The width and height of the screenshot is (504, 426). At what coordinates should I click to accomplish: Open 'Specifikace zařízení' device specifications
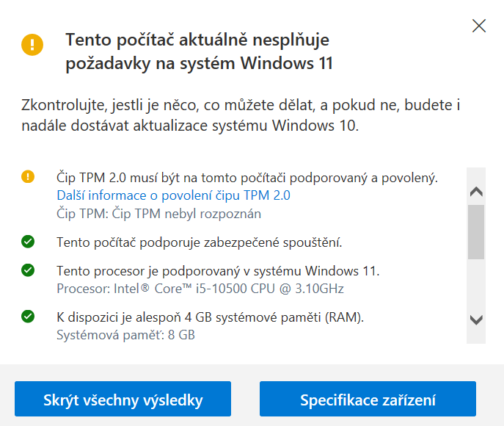(x=368, y=400)
